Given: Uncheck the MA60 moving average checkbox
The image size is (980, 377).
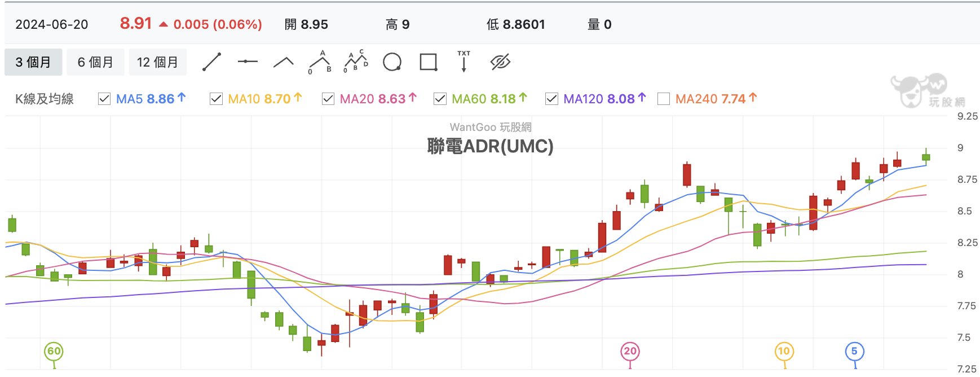Looking at the screenshot, I should pos(440,99).
